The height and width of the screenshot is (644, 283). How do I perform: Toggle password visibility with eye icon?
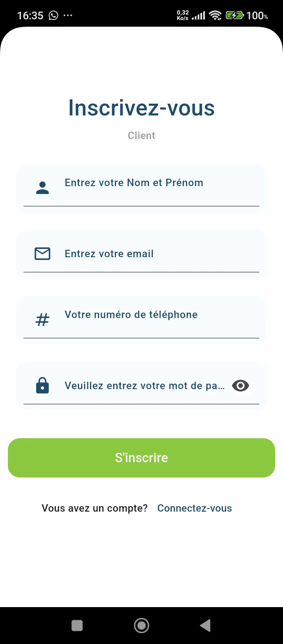click(241, 386)
